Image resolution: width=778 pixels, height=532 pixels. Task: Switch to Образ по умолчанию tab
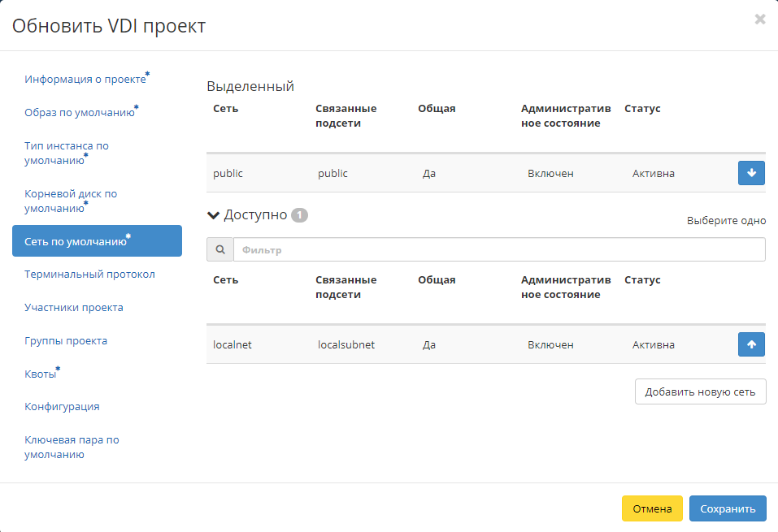[80, 113]
